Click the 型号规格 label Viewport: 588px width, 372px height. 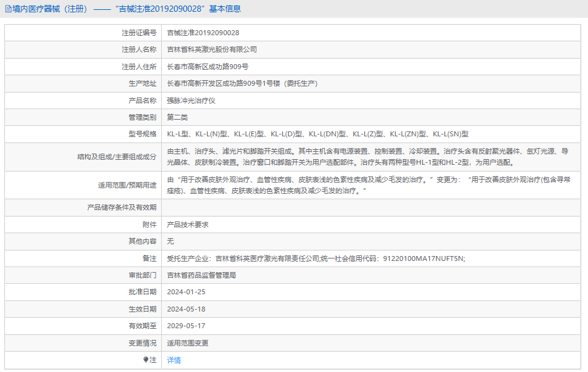pyautogui.click(x=143, y=134)
